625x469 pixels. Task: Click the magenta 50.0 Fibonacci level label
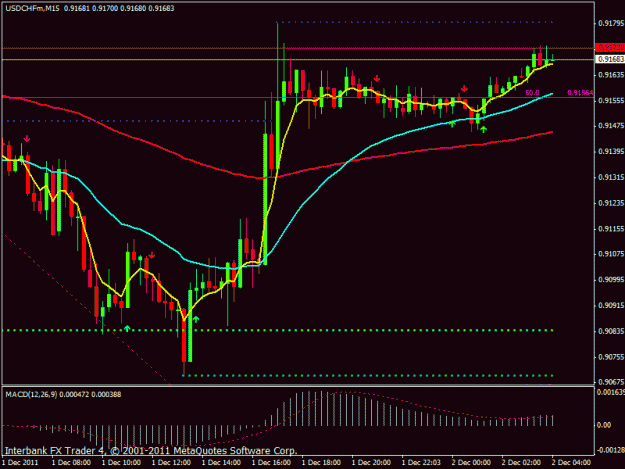pyautogui.click(x=533, y=93)
